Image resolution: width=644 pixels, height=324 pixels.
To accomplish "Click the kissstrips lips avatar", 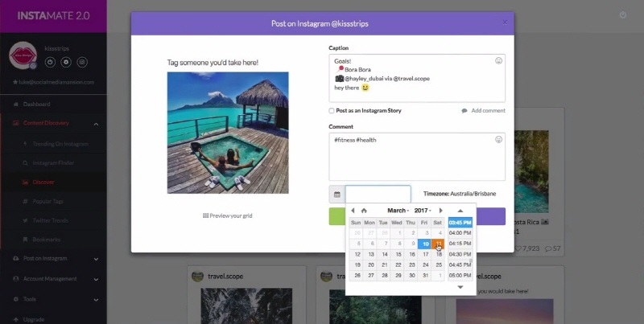I will click(x=23, y=55).
